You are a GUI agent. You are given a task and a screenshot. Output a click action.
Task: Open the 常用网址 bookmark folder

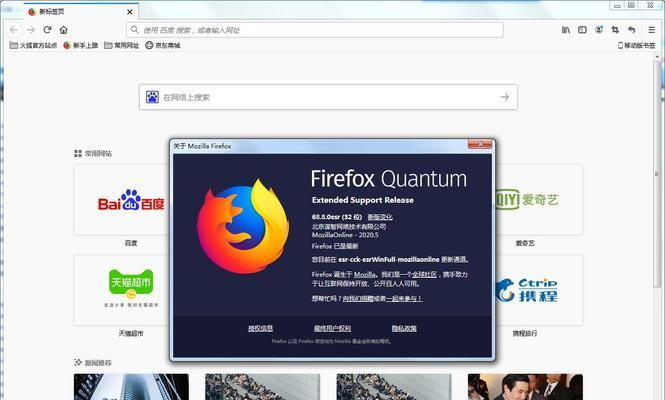[122, 45]
